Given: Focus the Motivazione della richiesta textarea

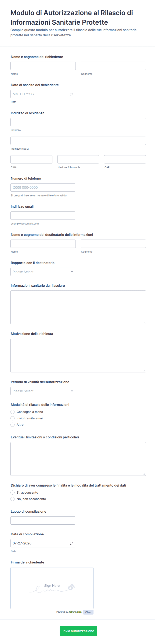Looking at the screenshot, I should pos(78,355).
